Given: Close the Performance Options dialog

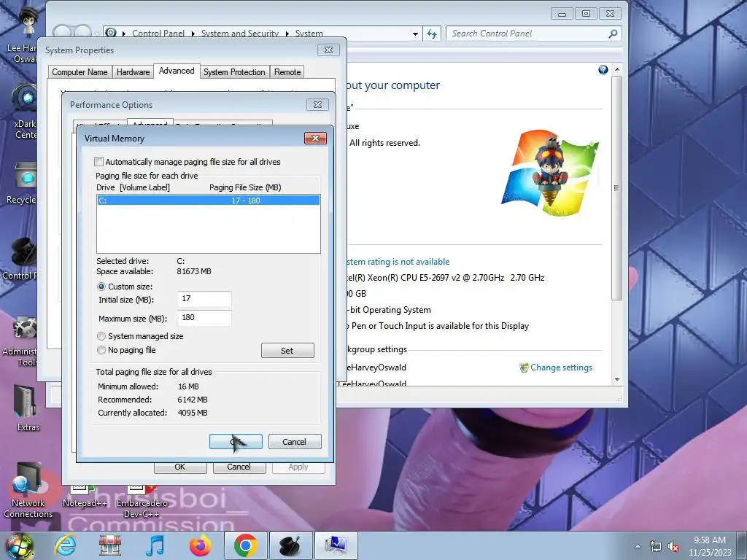Looking at the screenshot, I should 318,104.
